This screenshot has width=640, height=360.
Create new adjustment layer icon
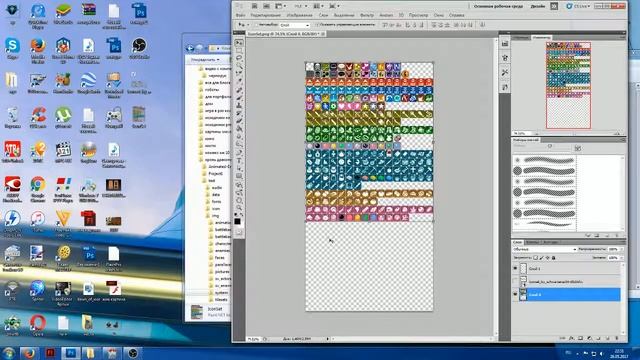589,338
